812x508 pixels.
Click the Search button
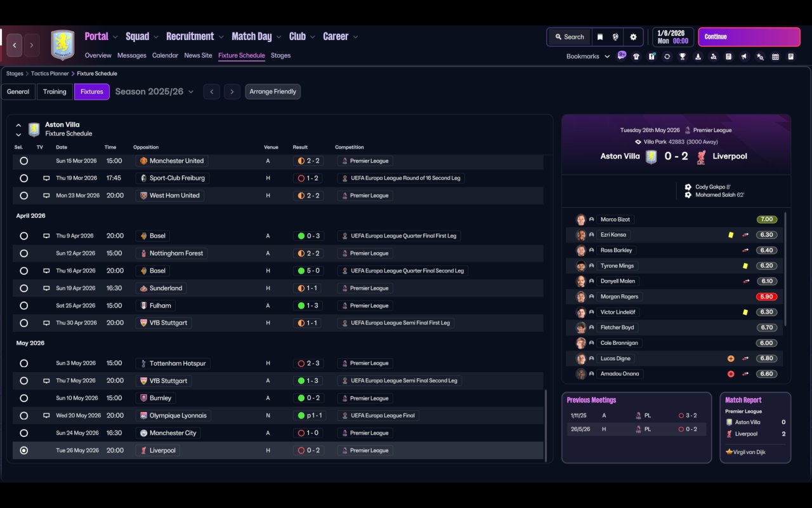point(569,37)
